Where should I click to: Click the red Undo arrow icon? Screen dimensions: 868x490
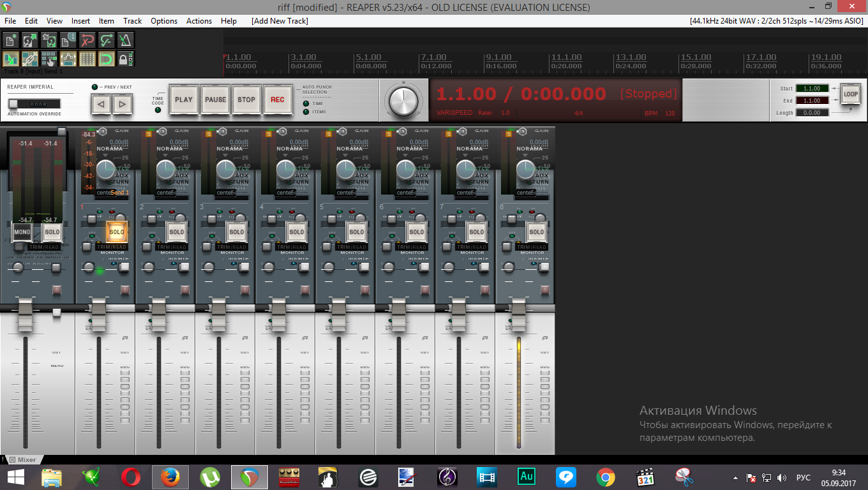[87, 40]
